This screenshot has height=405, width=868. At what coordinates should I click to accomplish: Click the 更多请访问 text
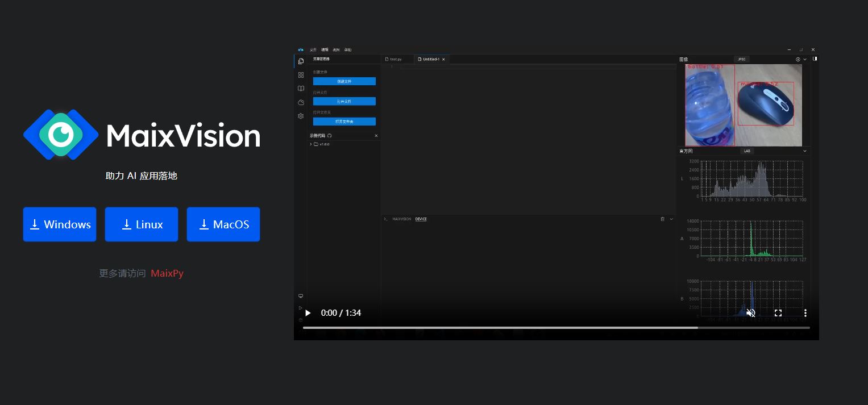tap(123, 273)
